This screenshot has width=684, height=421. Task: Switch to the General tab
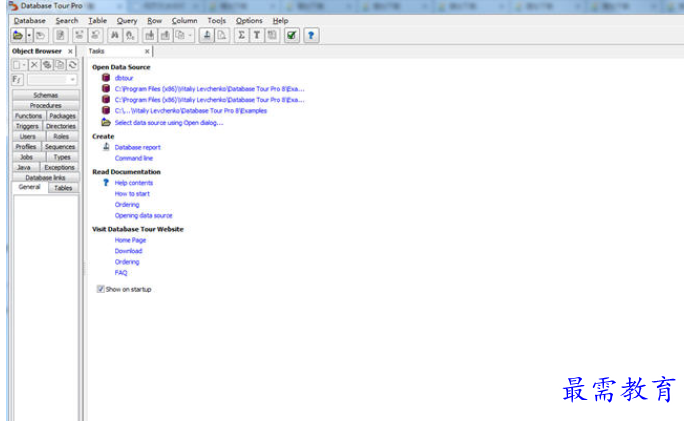point(29,187)
